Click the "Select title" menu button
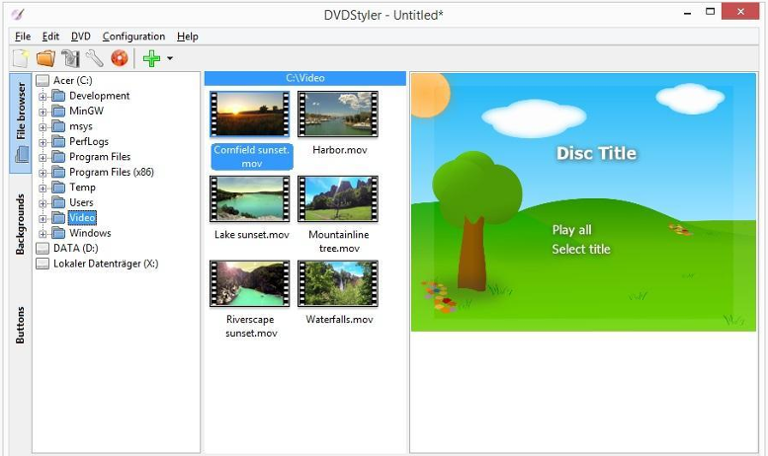Viewport: 768px width, 456px height. (x=580, y=249)
